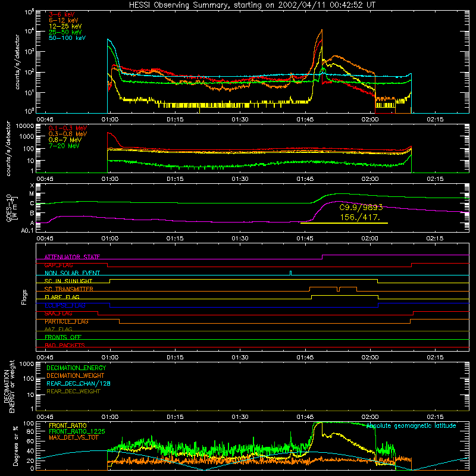Click the NON_SOLAR_EVENT spike near 01:42
Screen dimensions: 476x476
click(291, 273)
